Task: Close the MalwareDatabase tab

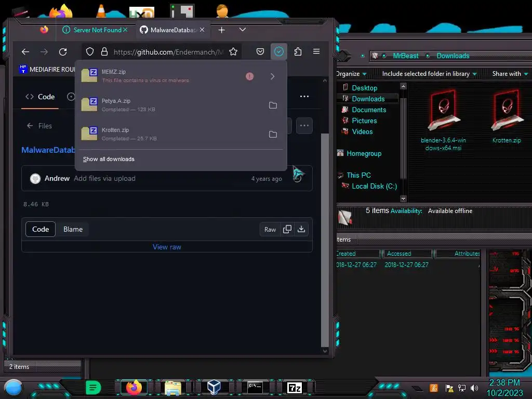Action: 202,30
